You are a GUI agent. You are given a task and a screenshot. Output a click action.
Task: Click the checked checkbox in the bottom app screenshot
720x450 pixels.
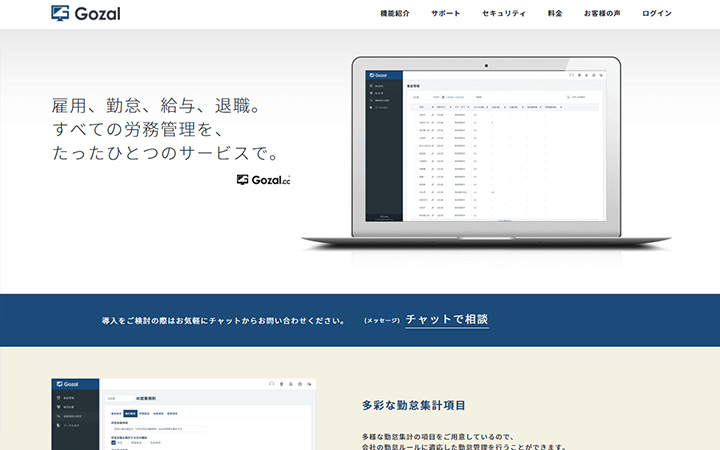click(x=113, y=443)
